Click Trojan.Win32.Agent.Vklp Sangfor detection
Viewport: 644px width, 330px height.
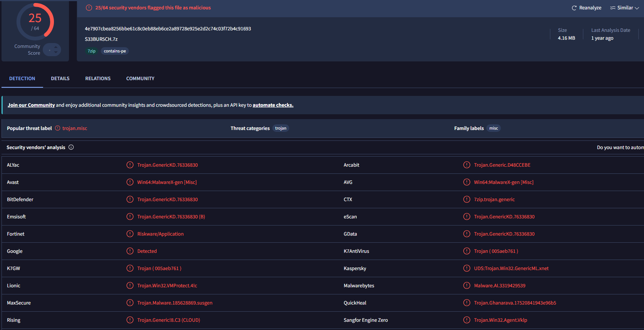coord(501,320)
